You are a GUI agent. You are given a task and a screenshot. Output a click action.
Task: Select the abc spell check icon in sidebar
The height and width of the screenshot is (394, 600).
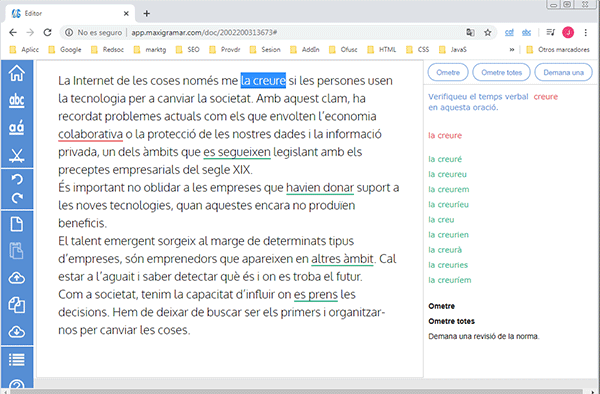pos(16,100)
